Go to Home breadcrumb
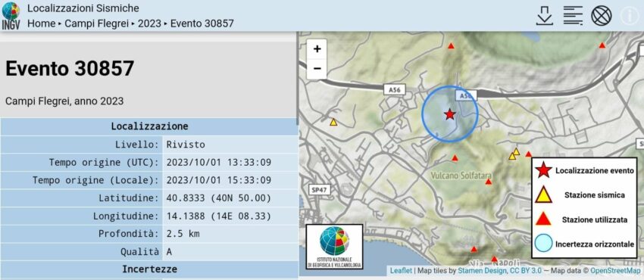The height and width of the screenshot is (280, 644). click(41, 23)
